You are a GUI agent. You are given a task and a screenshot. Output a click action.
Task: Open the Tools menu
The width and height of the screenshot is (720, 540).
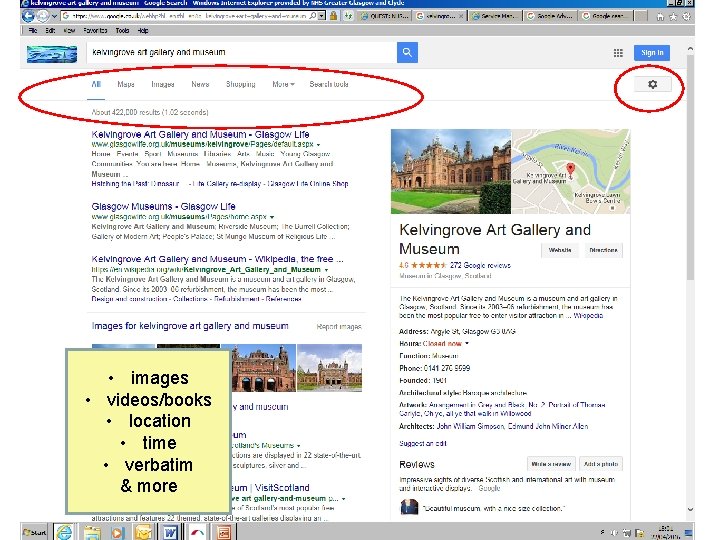tap(122, 31)
